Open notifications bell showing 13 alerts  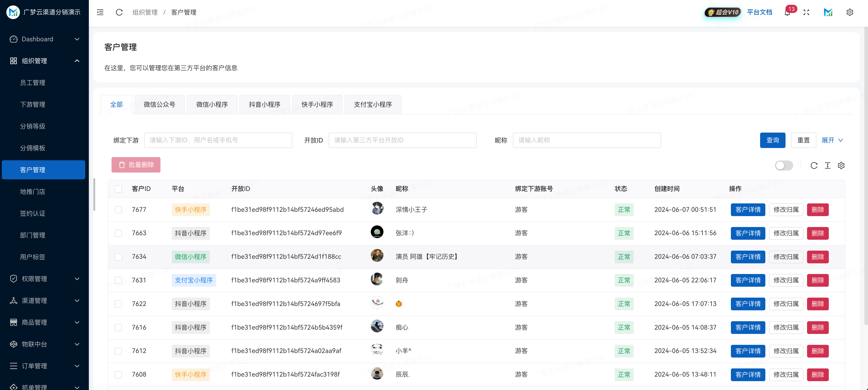tap(788, 13)
